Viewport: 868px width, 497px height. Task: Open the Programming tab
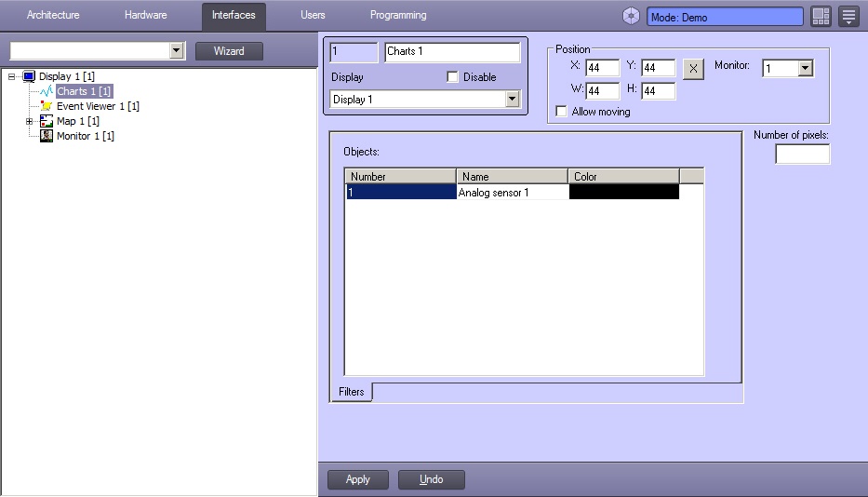coord(398,16)
